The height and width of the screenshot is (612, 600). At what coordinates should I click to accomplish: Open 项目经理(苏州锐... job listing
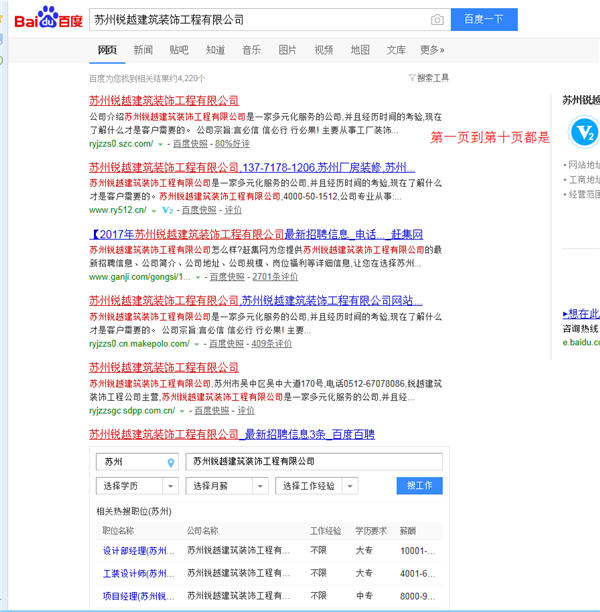[139, 596]
